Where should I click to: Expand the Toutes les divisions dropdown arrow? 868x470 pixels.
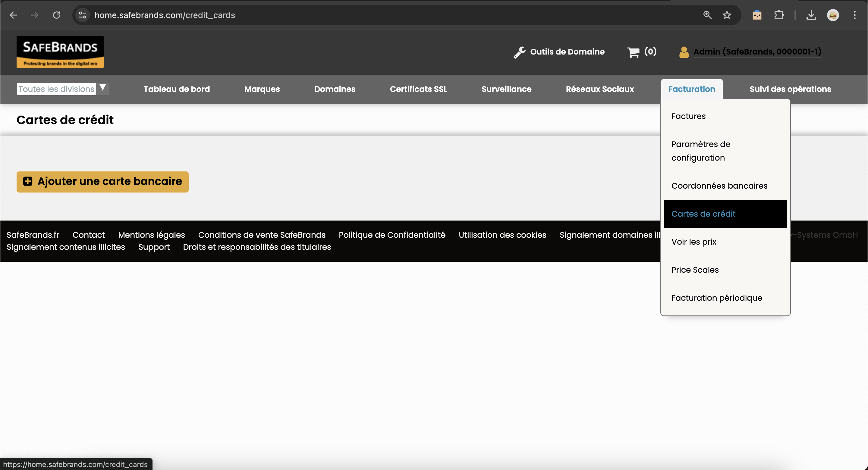pos(103,88)
